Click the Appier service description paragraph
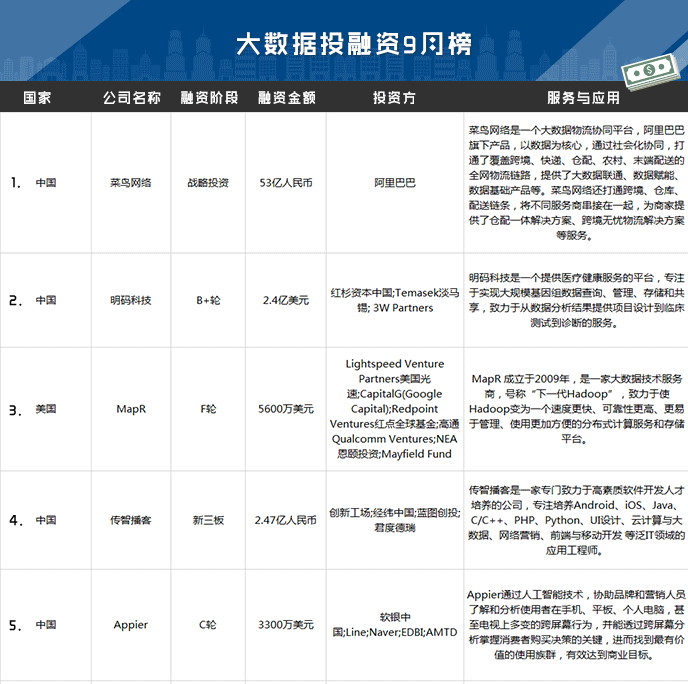This screenshot has width=688, height=684. (576, 625)
